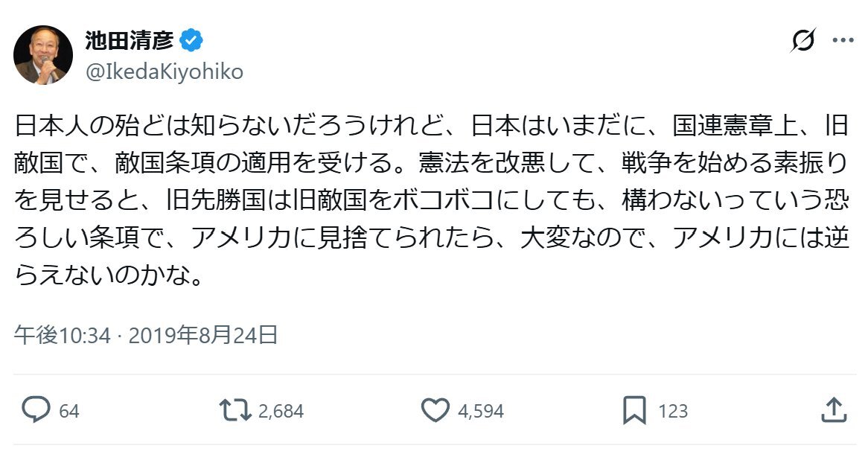Open the three-dot more options menu

843,40
